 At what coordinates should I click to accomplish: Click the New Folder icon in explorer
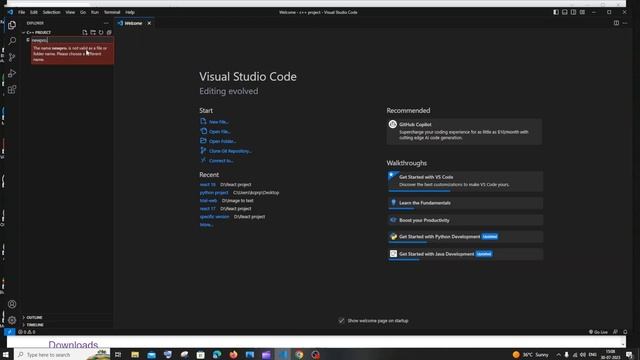pos(93,32)
